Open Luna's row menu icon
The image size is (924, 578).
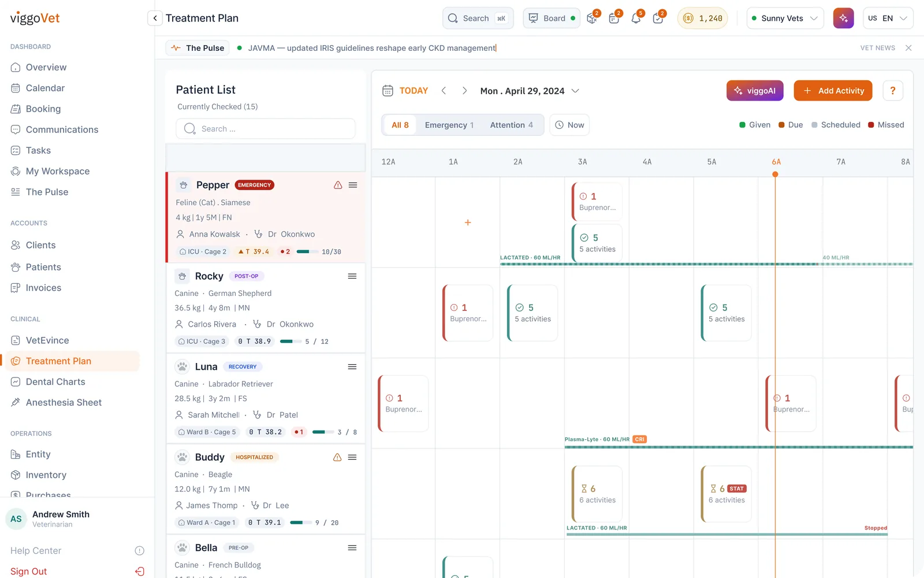click(352, 367)
